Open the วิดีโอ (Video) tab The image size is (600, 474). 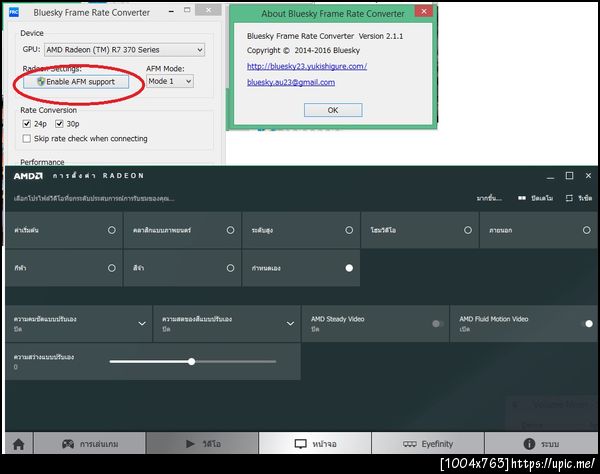[203, 444]
